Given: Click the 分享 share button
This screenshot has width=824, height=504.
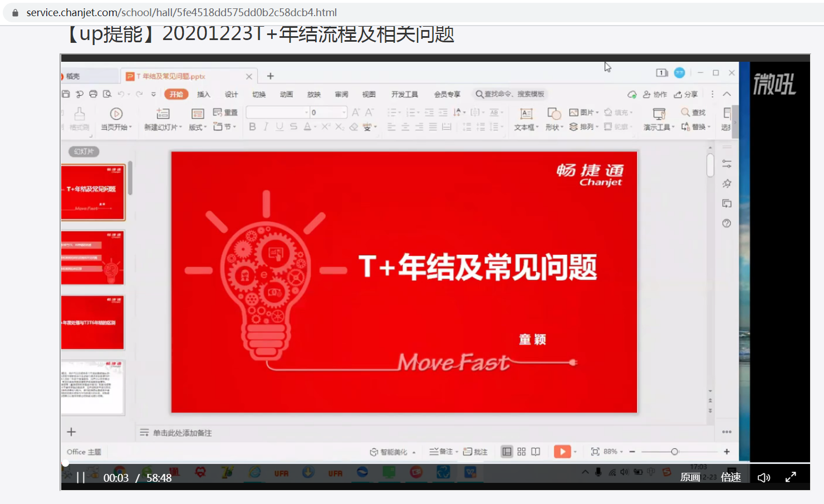Looking at the screenshot, I should [x=685, y=94].
